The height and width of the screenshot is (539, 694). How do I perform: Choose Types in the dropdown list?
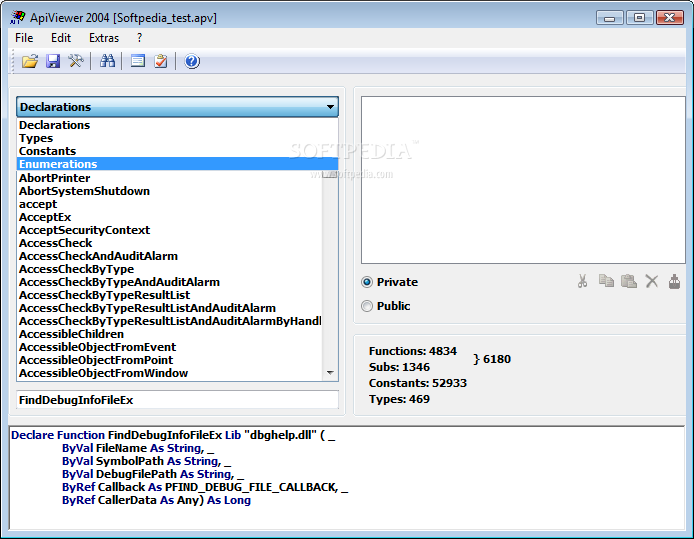click(177, 139)
